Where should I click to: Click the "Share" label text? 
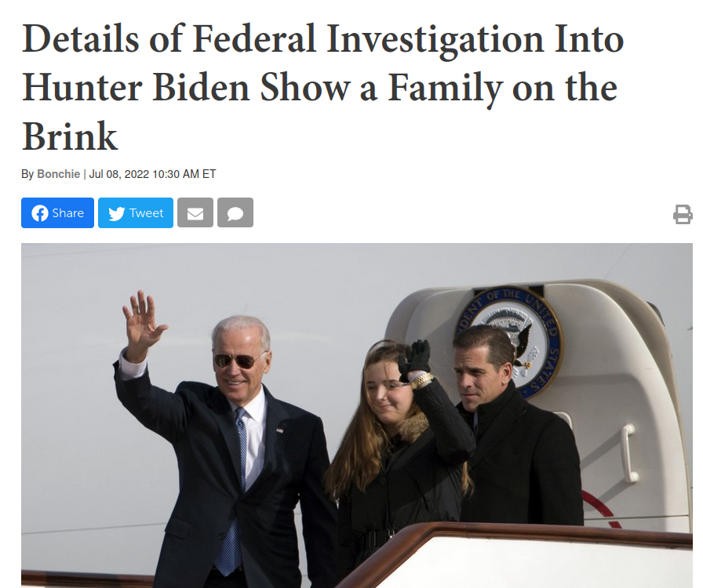[67, 213]
